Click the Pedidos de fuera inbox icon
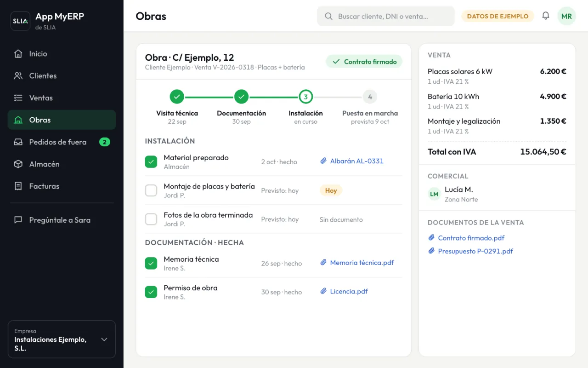The height and width of the screenshot is (368, 588). click(18, 142)
